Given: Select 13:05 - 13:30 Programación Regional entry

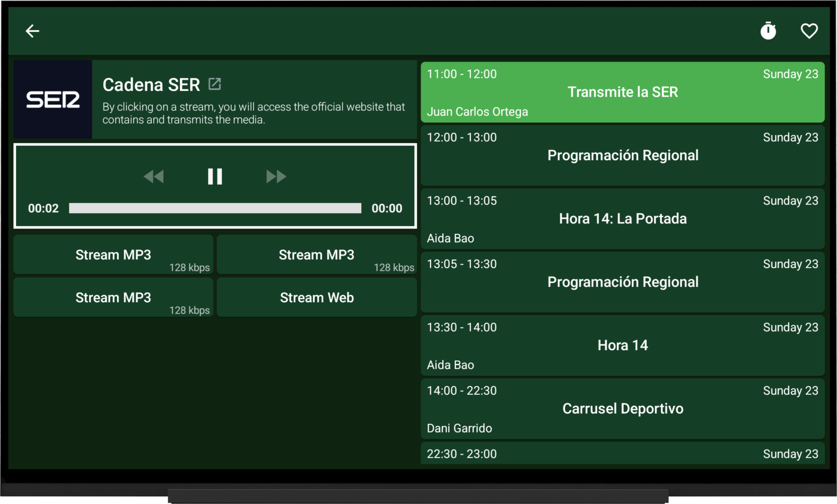Looking at the screenshot, I should pos(623,282).
